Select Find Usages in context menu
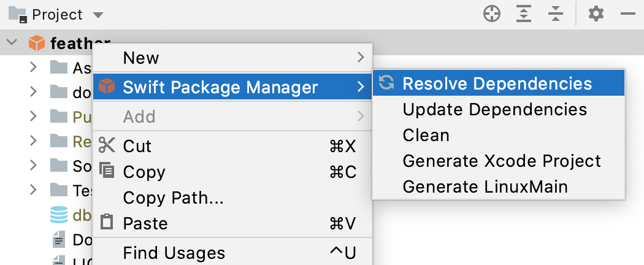Viewport: 644px width, 265px height. click(174, 253)
